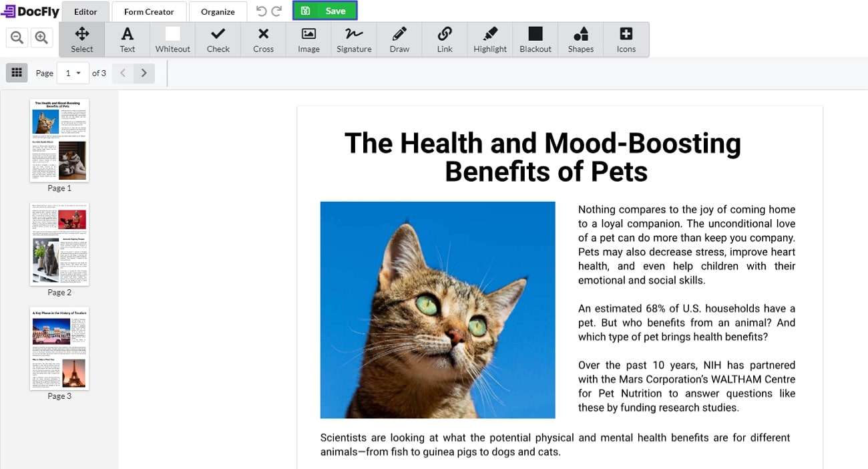The width and height of the screenshot is (868, 469).
Task: Open the Organize tab
Action: (218, 11)
